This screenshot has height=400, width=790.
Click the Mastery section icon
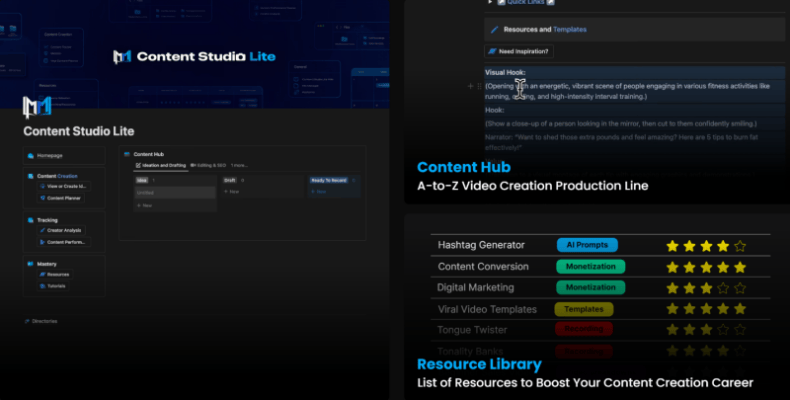30,263
